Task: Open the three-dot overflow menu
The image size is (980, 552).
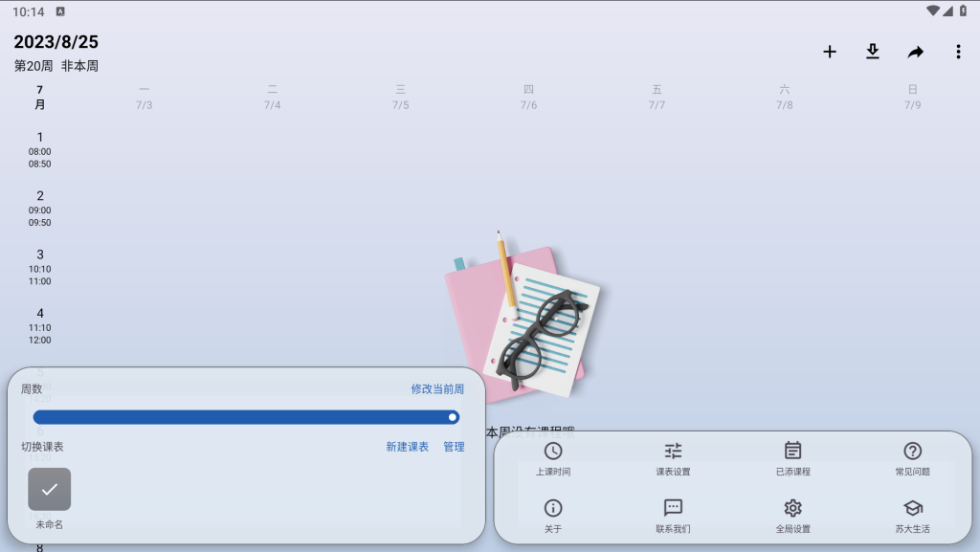Action: click(x=958, y=52)
